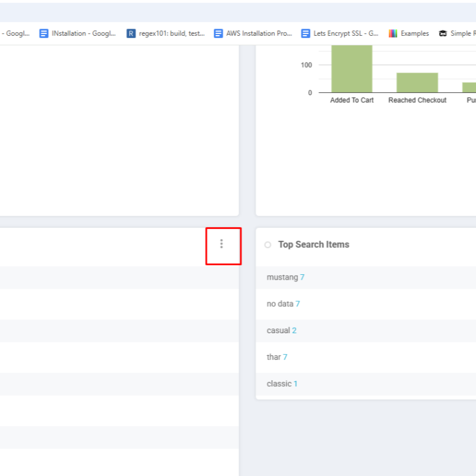This screenshot has width=476, height=476.
Task: Click the count number beside casual
Action: [295, 331]
